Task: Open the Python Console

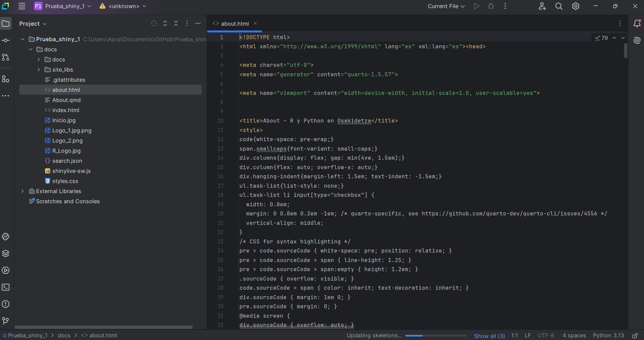Action: tap(6, 237)
